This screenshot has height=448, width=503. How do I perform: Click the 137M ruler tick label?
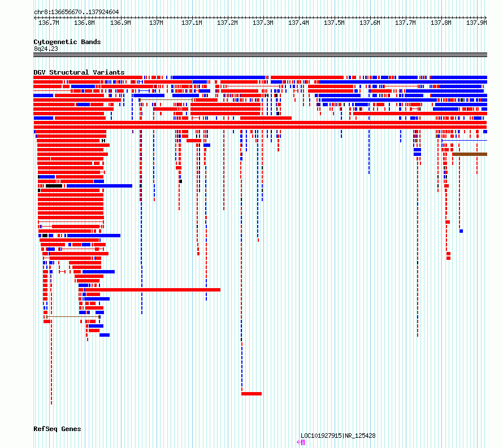click(x=156, y=23)
